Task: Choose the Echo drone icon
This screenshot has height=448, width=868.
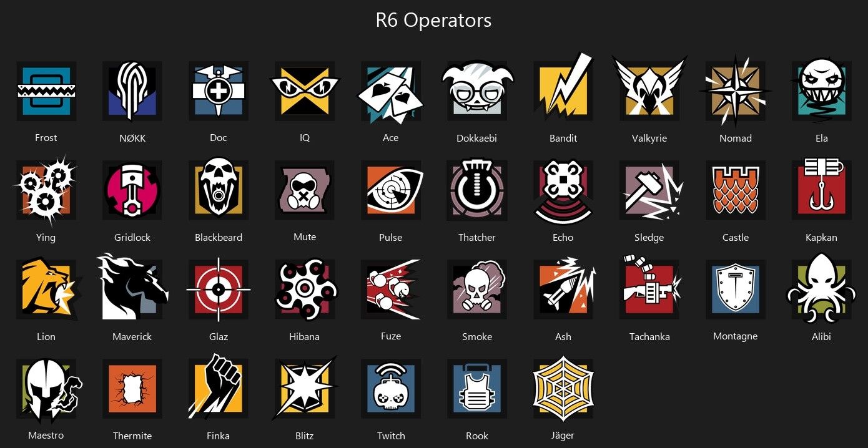Action: point(563,191)
